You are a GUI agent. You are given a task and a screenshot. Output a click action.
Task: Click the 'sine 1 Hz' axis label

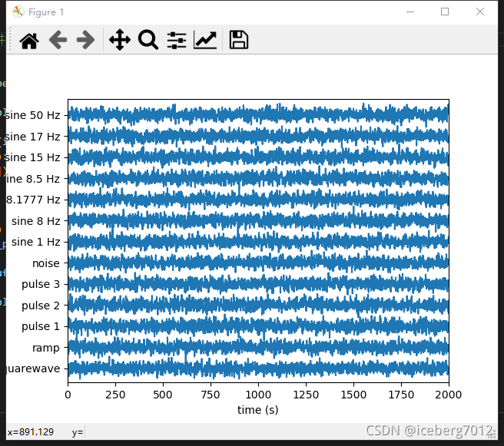(x=35, y=242)
